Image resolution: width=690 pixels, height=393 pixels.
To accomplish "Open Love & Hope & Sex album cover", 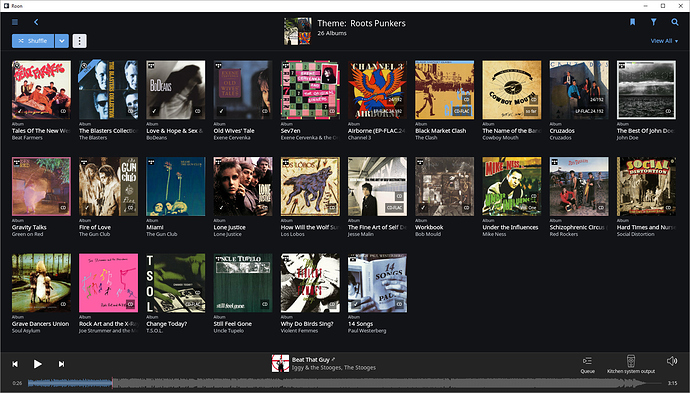I will tap(176, 90).
